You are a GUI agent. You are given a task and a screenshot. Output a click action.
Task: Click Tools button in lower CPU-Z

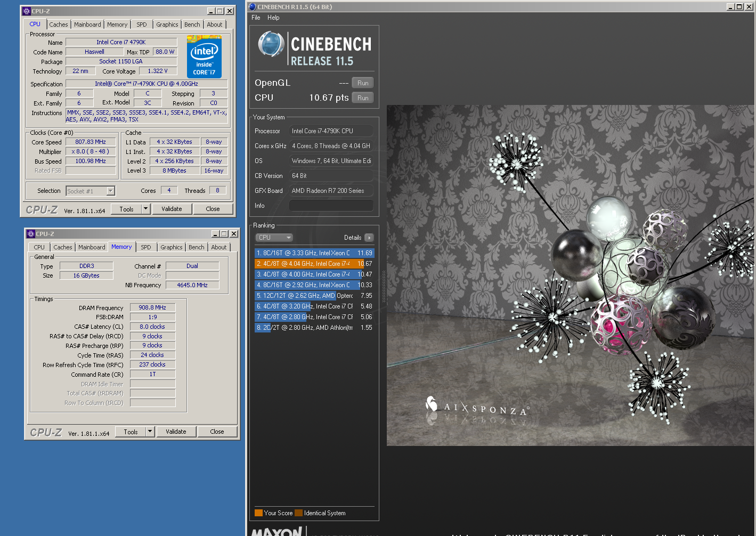pos(131,432)
